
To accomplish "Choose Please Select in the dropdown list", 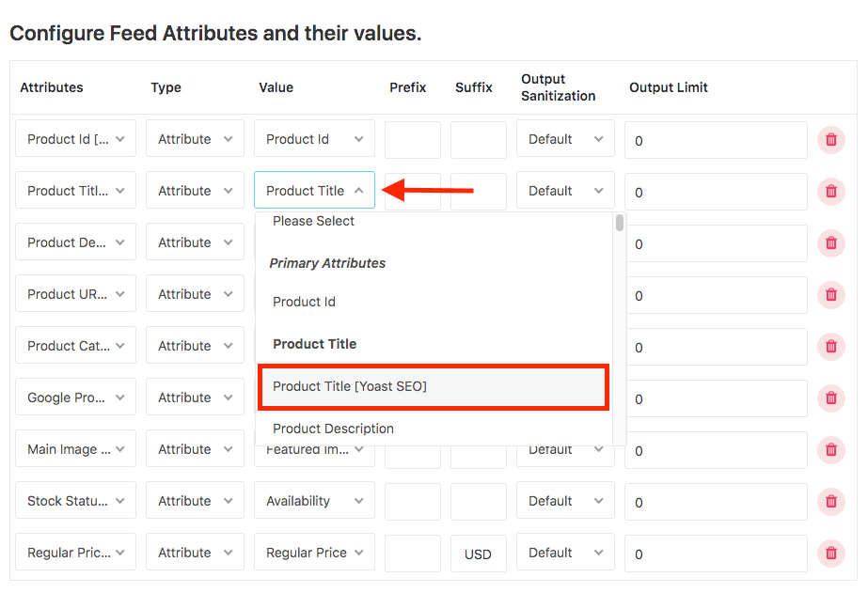I will [x=434, y=221].
